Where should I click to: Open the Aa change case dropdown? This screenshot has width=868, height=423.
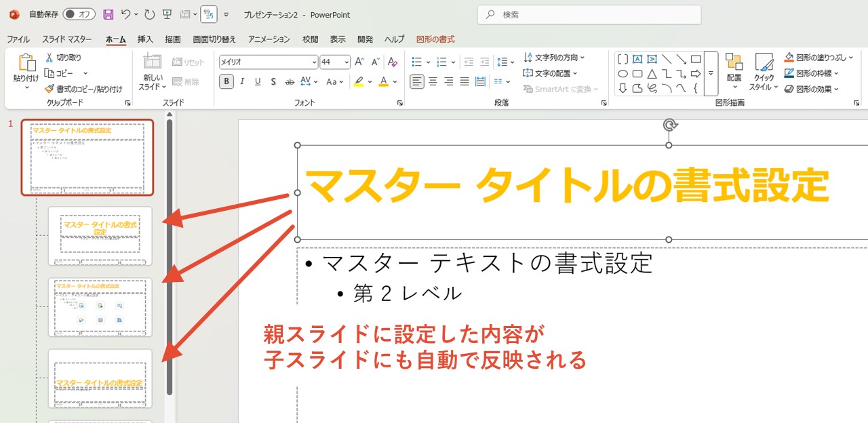[335, 81]
